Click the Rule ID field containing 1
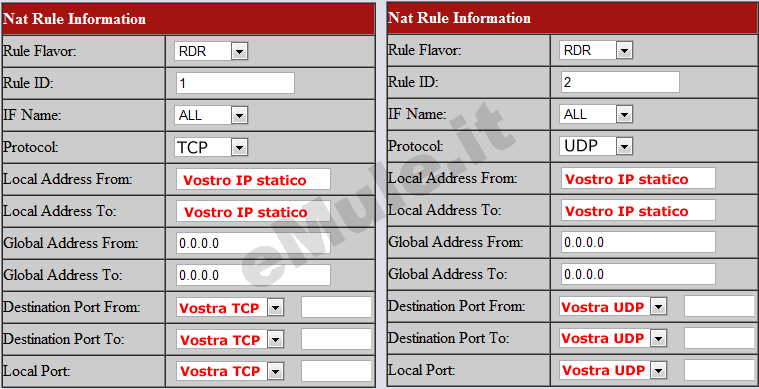Viewport: 759px width, 389px height. [x=235, y=83]
